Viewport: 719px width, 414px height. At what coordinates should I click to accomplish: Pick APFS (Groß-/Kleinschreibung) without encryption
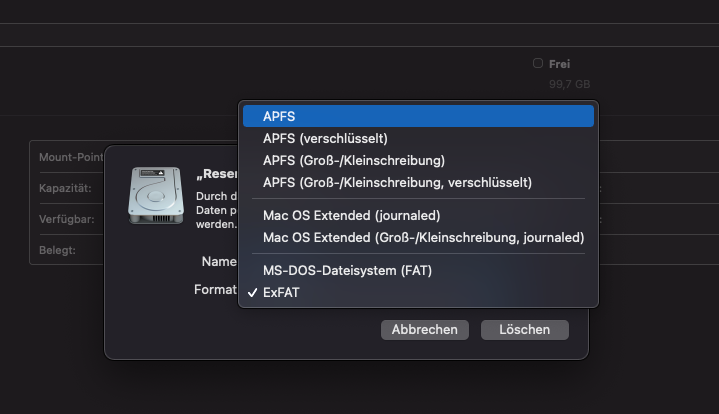354,160
